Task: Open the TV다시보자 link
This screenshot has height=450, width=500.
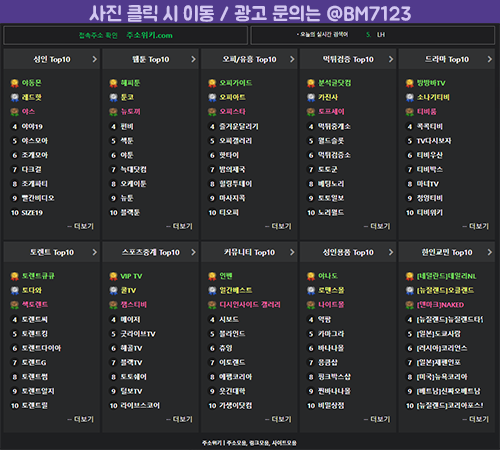Action: click(434, 141)
